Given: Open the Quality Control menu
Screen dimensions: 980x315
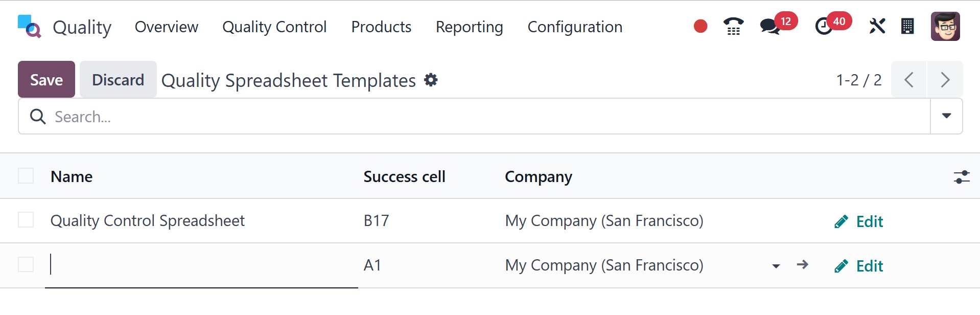Looking at the screenshot, I should pyautogui.click(x=274, y=27).
